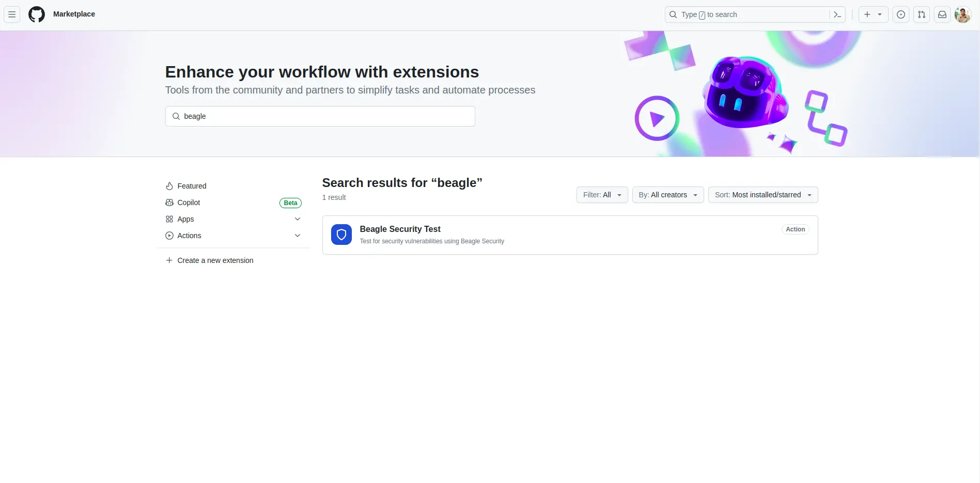Image resolution: width=980 pixels, height=483 pixels.
Task: Open the Pull requests icon in header
Action: click(x=922, y=14)
